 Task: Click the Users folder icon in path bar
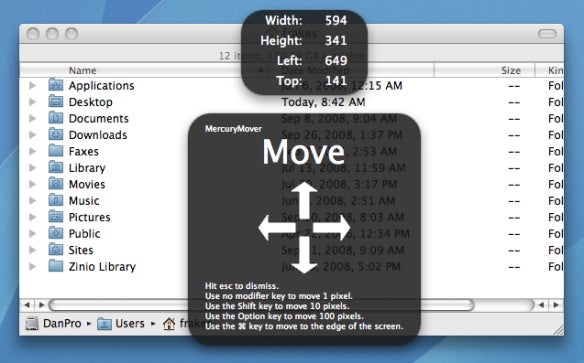104,324
